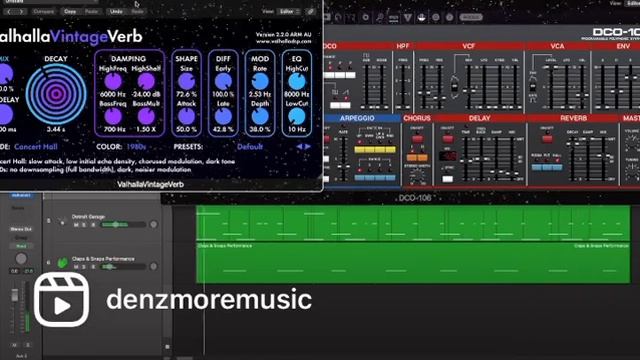This screenshot has height=360, width=640.
Task: Click the HighShelf damping knob
Action: coord(146,81)
